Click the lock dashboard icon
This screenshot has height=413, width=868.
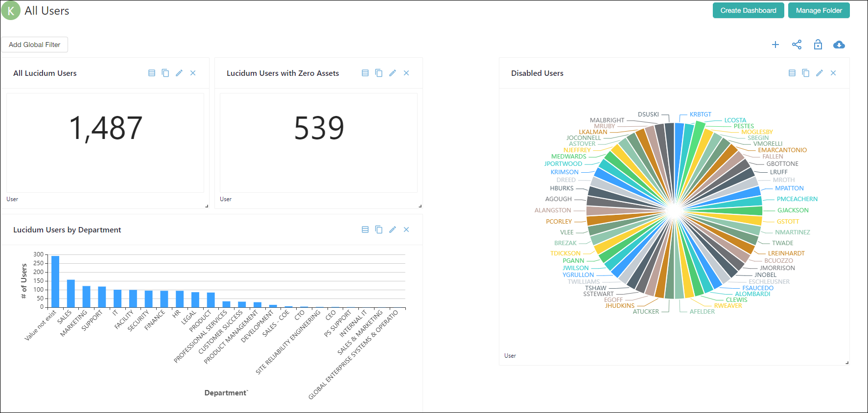click(x=818, y=45)
